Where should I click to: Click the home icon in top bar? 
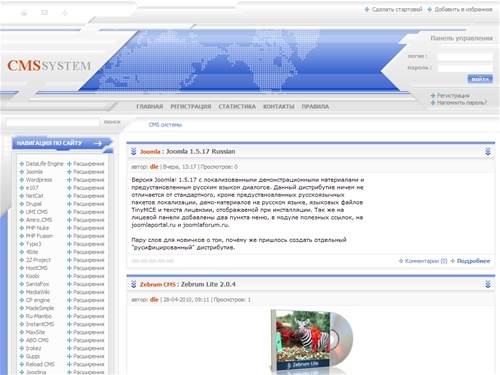click(x=24, y=13)
